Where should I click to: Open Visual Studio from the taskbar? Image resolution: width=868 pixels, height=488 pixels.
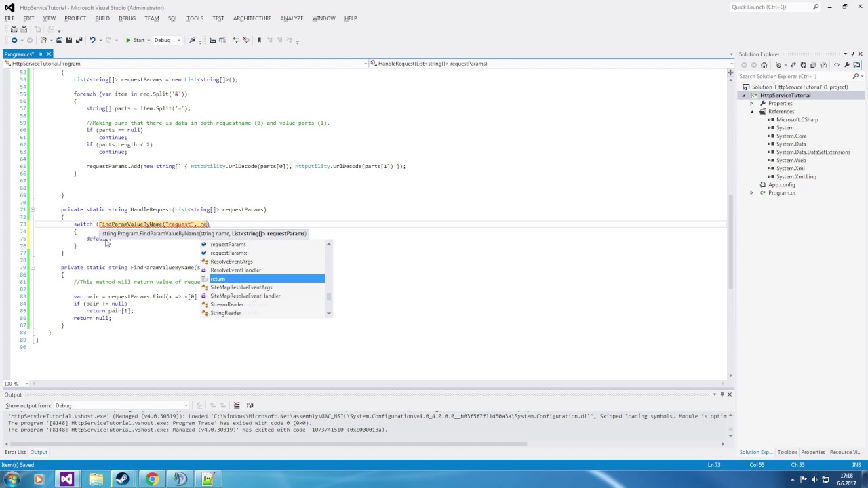tap(66, 479)
